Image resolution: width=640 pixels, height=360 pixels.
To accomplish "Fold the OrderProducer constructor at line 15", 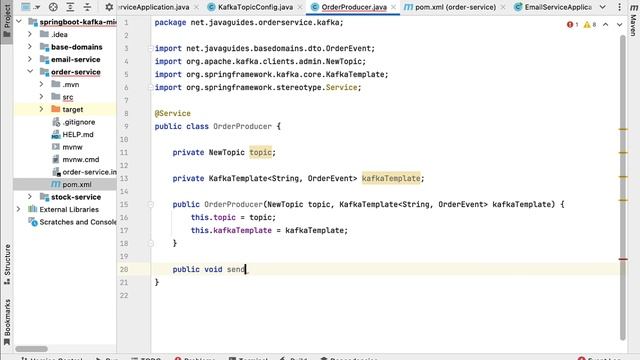I will click(151, 204).
